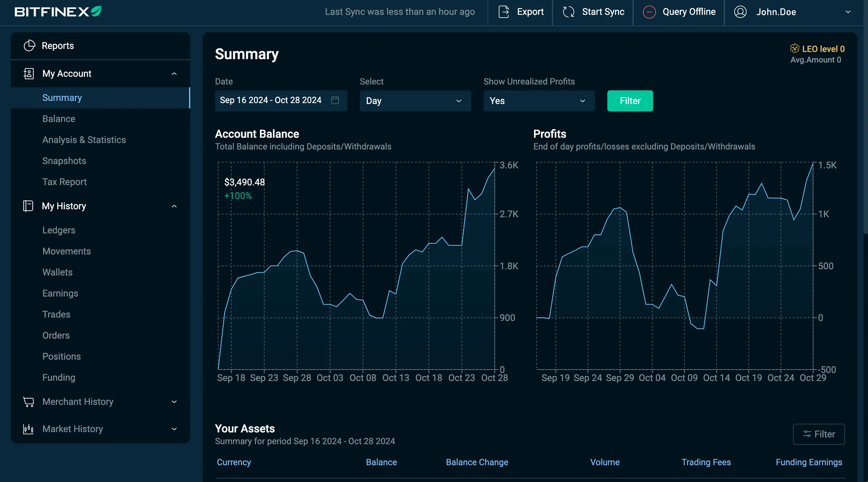
Task: Sort by the Balance Change column
Action: 477,462
